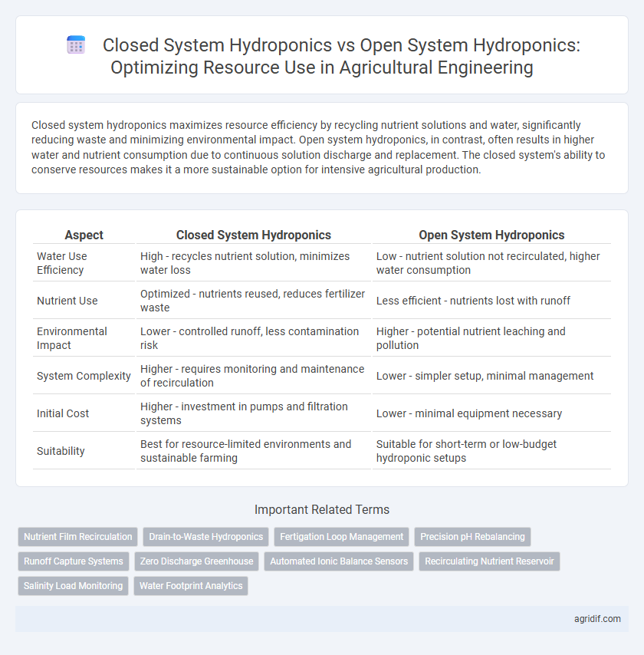Click the Water Footprint Analytics tag

point(191,586)
